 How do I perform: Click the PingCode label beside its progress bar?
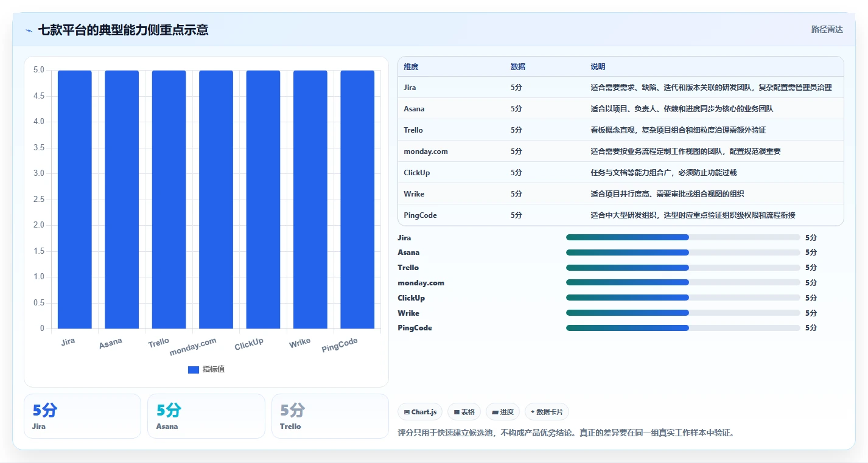415,328
